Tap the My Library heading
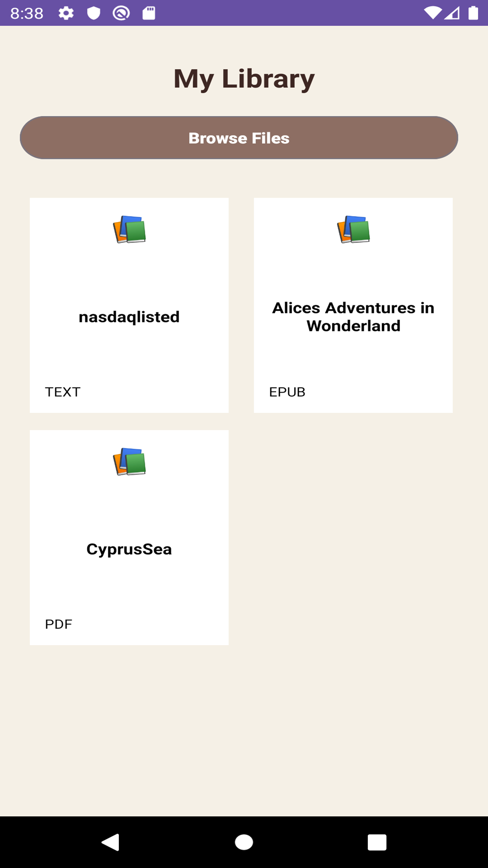Screen dimensions: 488x868 (x=244, y=79)
